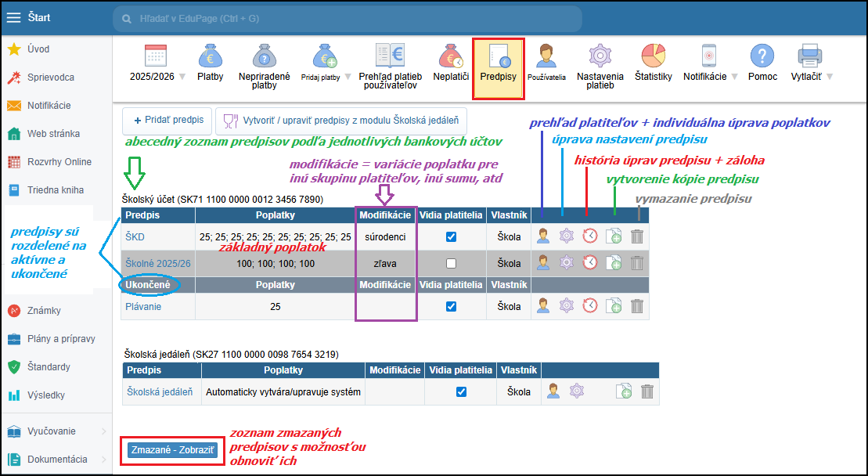The height and width of the screenshot is (476, 868).
Task: Expand the 2025/2026 school year dropdown
Action: pyautogui.click(x=182, y=77)
